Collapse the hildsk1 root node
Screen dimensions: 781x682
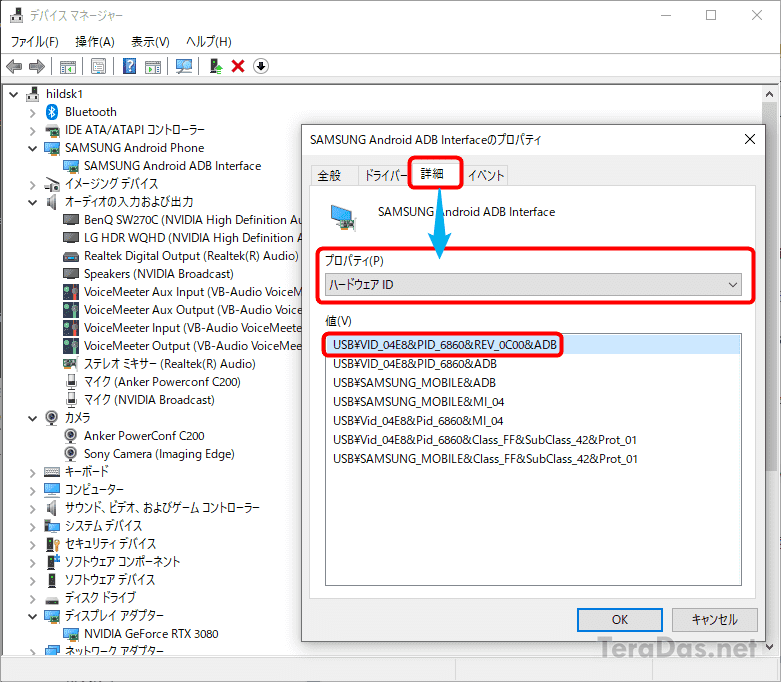coord(14,94)
